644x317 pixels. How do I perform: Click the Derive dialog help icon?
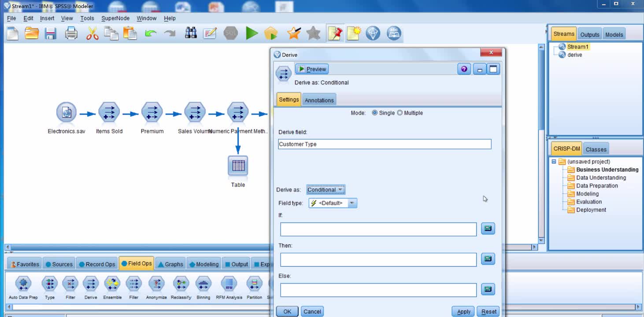tap(464, 69)
